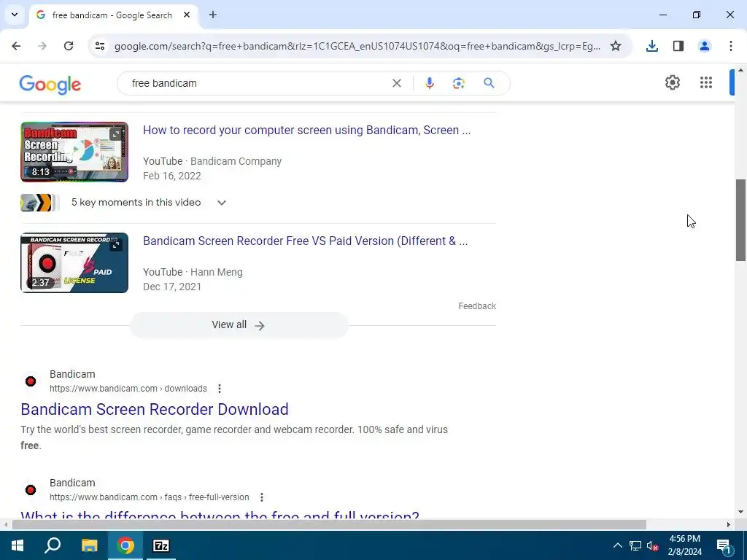Viewport: 747px width, 560px height.
Task: Open Google quick settings gear
Action: point(672,82)
